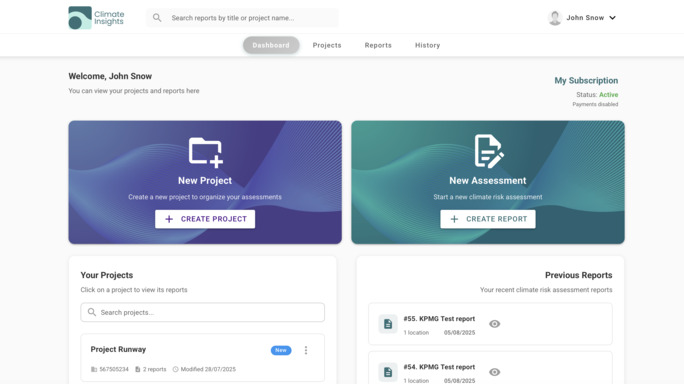
Task: Open the Project Runway project card
Action: (x=202, y=358)
